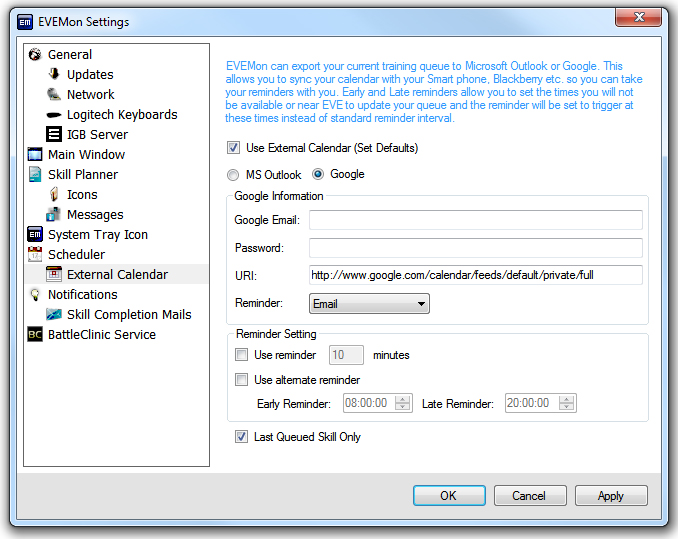
Task: Open the Reminder type dropdown
Action: point(369,303)
